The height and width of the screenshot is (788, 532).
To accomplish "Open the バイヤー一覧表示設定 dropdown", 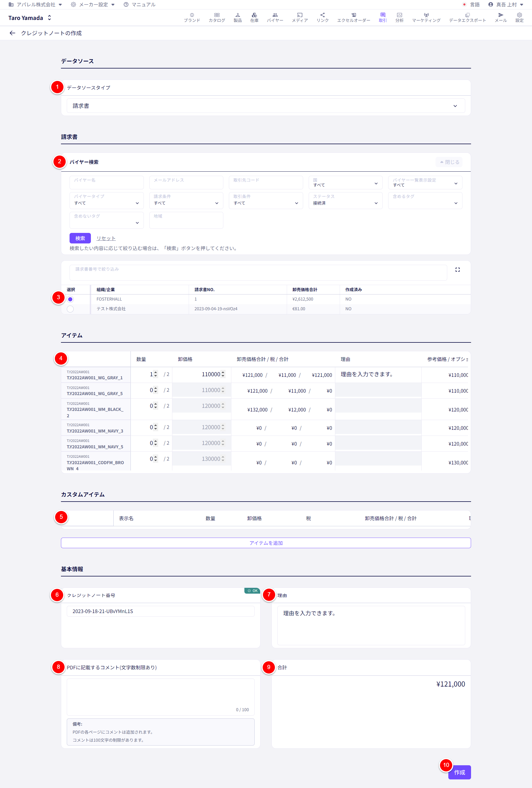I will tap(425, 182).
